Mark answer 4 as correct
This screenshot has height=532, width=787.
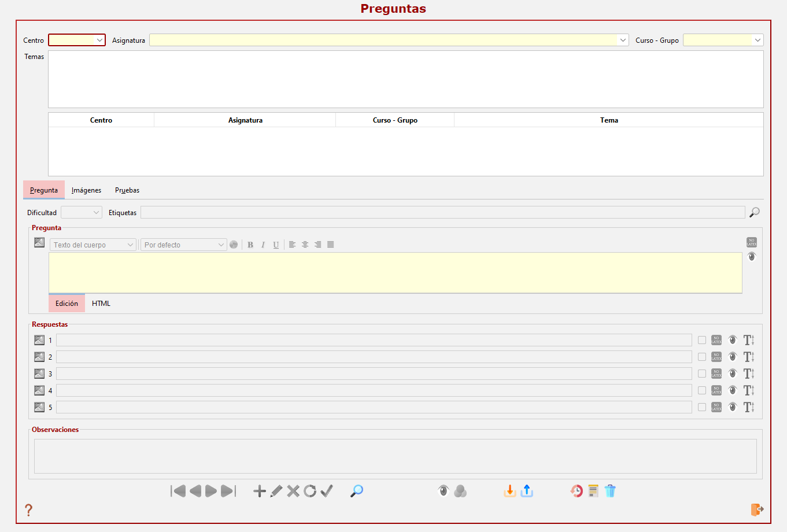(x=702, y=390)
